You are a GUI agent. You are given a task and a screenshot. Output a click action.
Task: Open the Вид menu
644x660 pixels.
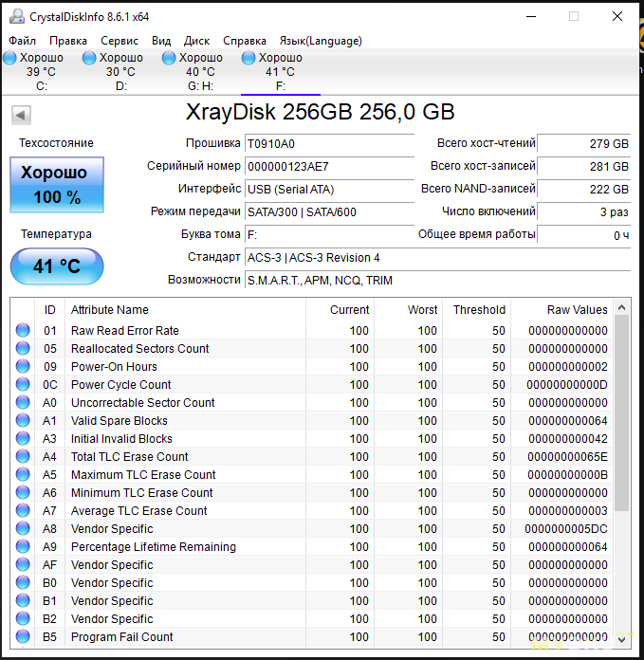pos(161,41)
